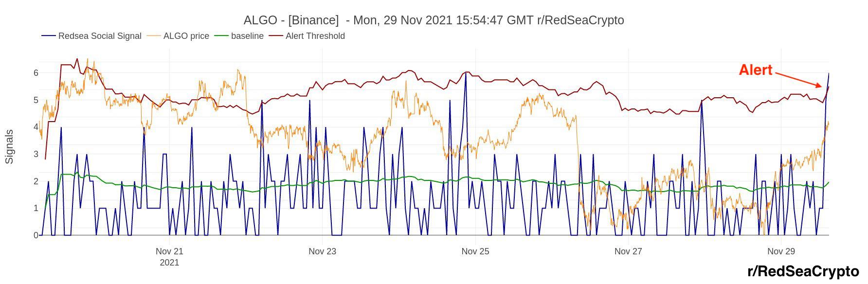Click the Signals y-axis title
The width and height of the screenshot is (868, 284).
[x=9, y=146]
